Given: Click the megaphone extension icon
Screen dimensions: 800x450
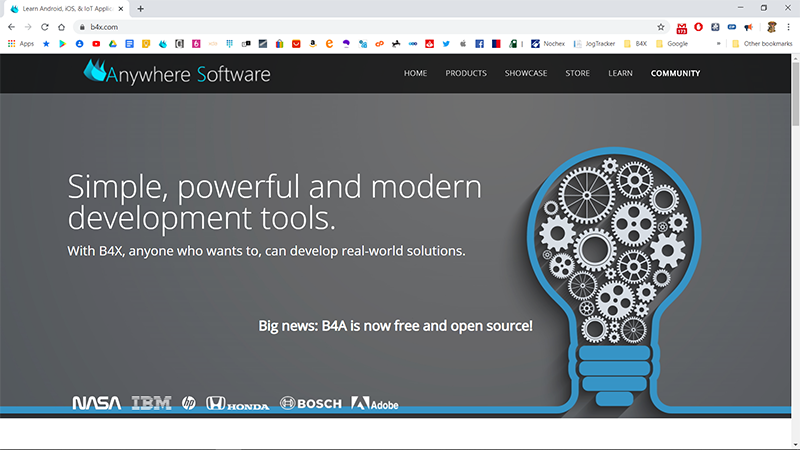Looking at the screenshot, I should coord(748,27).
